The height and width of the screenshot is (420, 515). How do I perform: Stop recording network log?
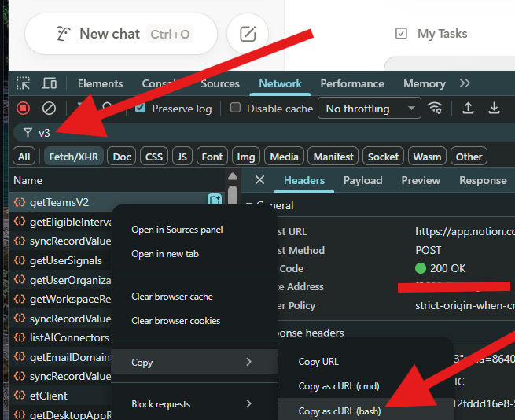(23, 108)
